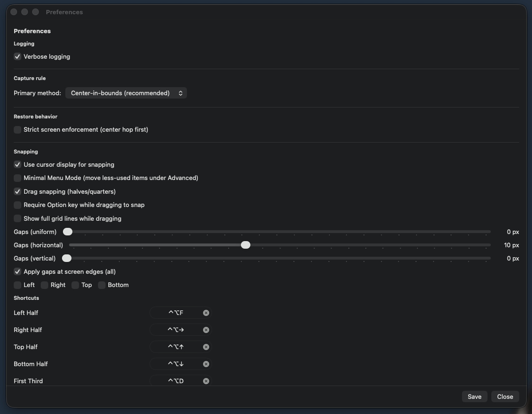Clear the Right Half shortcut with the X icon

[x=206, y=330]
